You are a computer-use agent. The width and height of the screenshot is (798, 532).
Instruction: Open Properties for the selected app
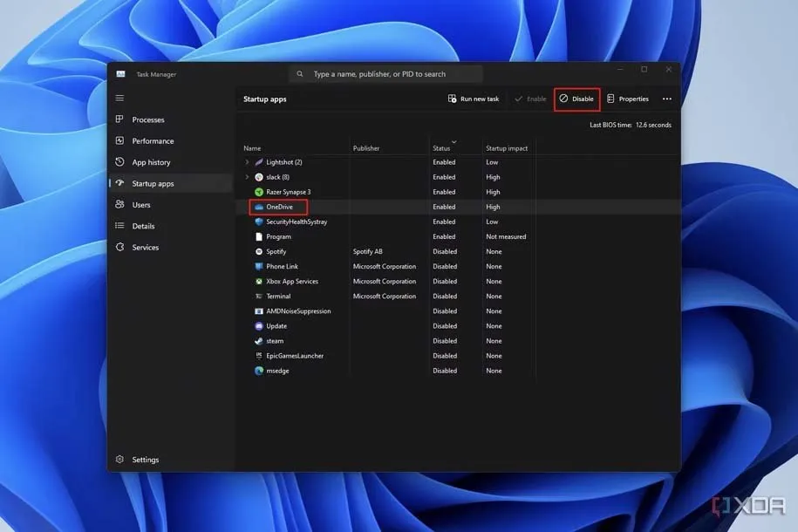[x=628, y=99]
